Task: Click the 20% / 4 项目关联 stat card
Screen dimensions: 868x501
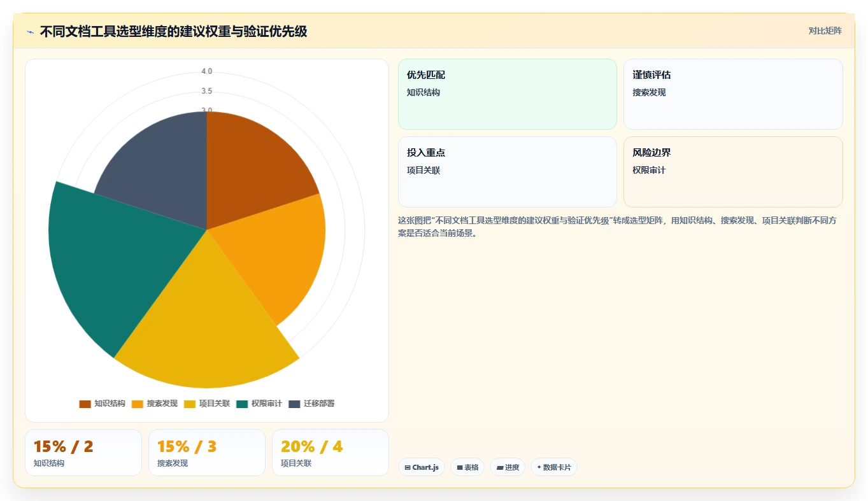Action: click(x=331, y=453)
